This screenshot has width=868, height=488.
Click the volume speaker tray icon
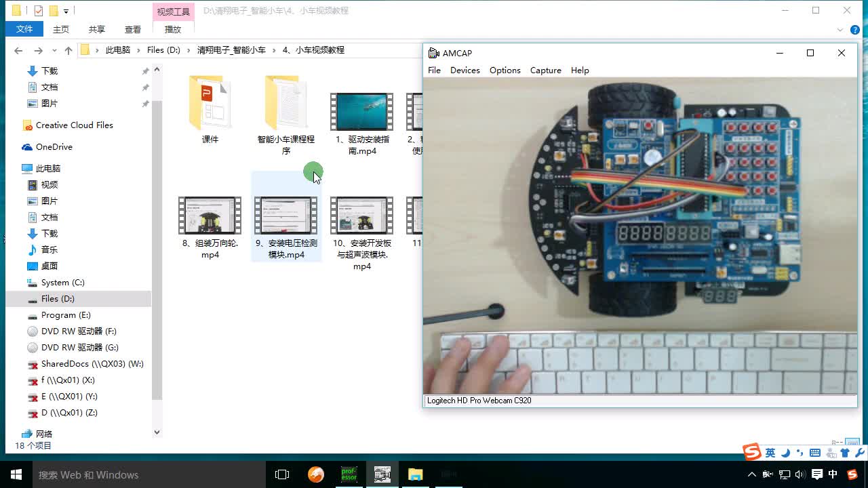click(x=800, y=474)
